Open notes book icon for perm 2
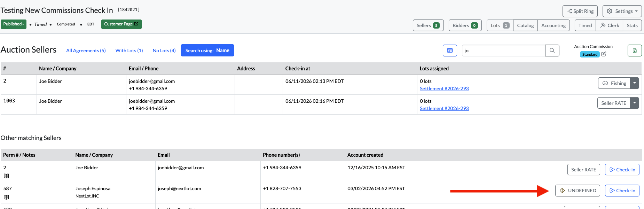The width and height of the screenshot is (644, 209). coord(6,176)
